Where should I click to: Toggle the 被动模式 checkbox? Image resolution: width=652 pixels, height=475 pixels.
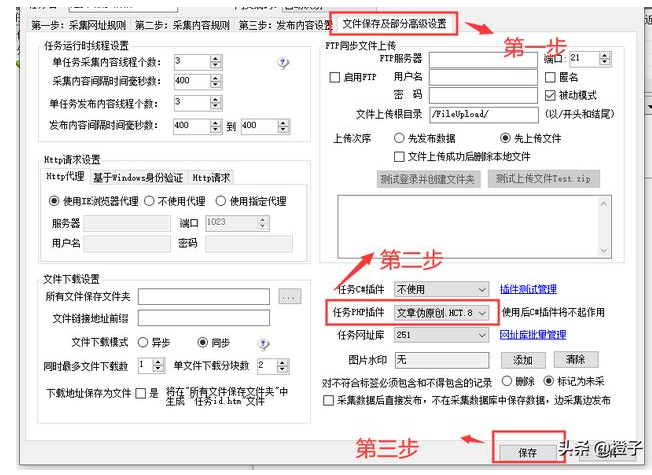click(551, 96)
